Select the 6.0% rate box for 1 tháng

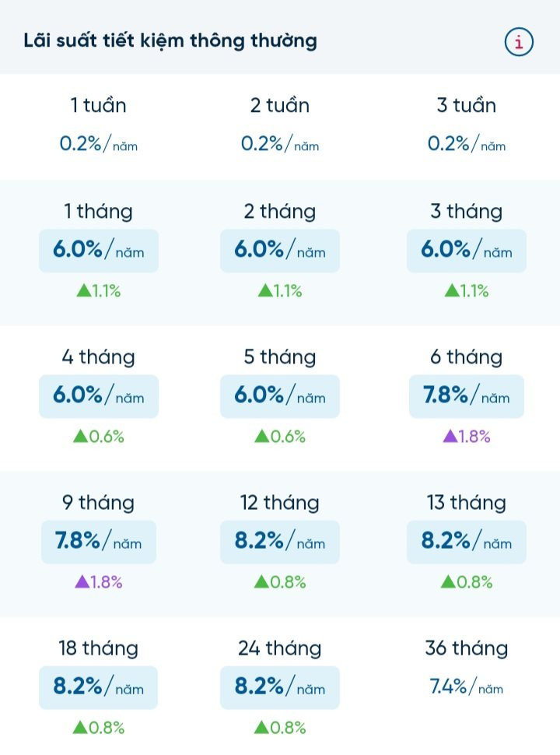click(x=98, y=251)
